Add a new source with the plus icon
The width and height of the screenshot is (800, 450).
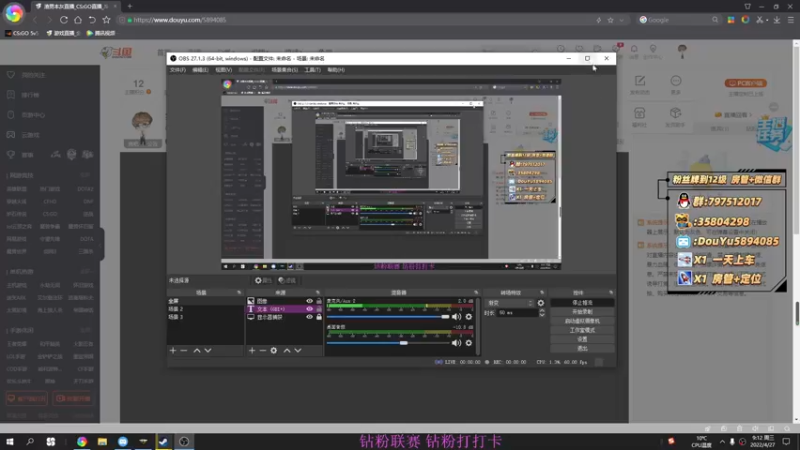click(252, 351)
